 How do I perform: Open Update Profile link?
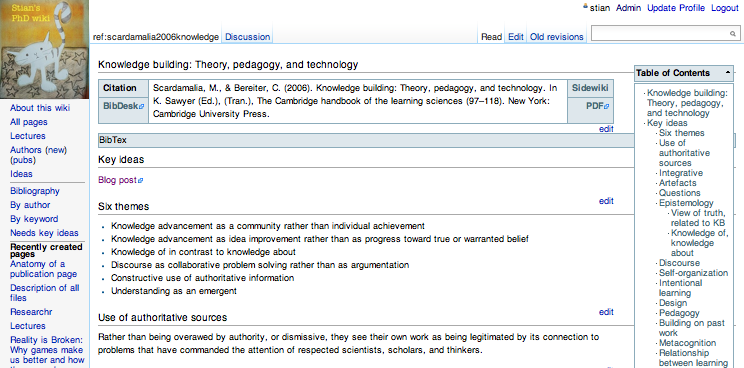pyautogui.click(x=676, y=8)
